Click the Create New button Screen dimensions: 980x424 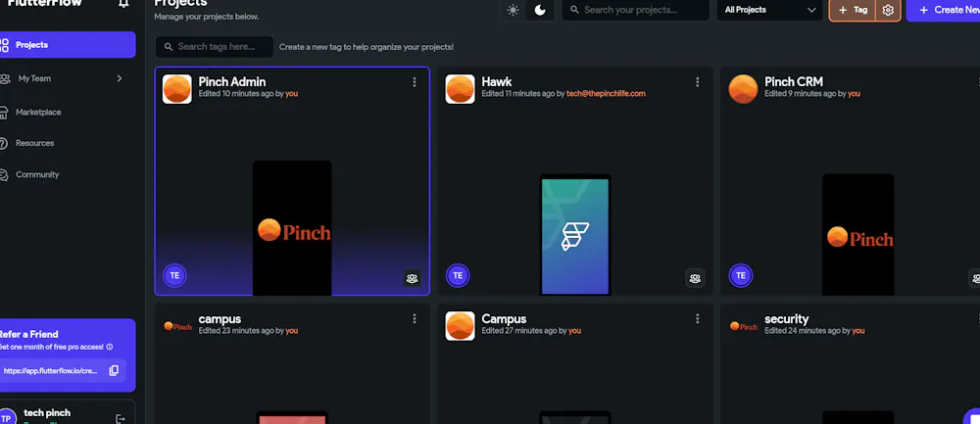coord(945,10)
